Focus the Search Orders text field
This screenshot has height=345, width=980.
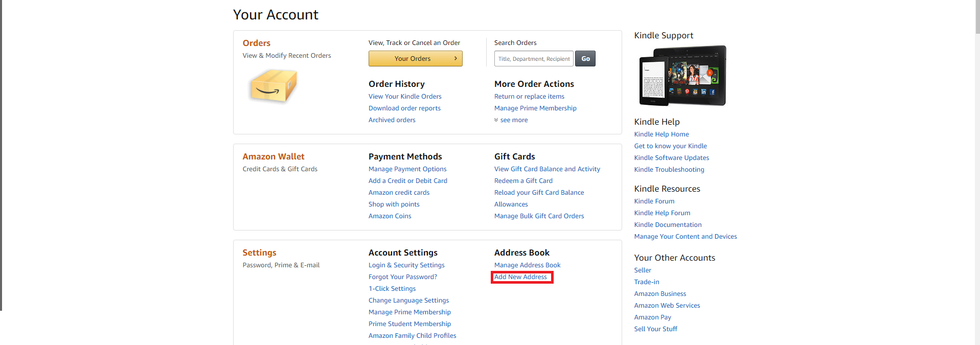tap(534, 59)
